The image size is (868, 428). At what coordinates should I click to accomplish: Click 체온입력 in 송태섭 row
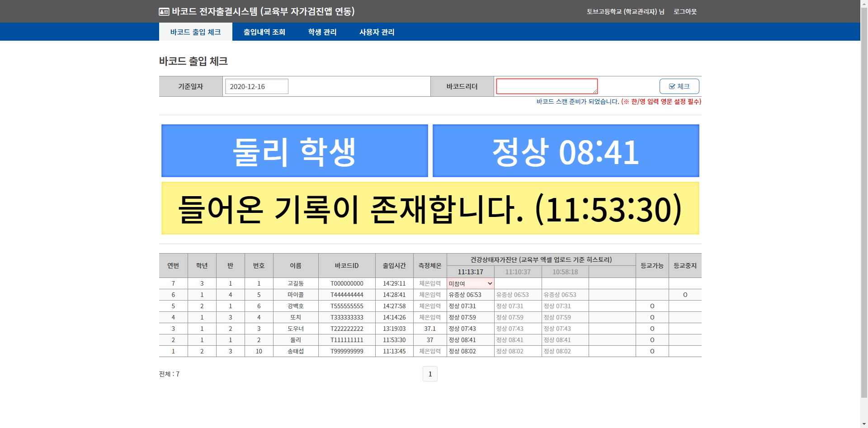(429, 352)
